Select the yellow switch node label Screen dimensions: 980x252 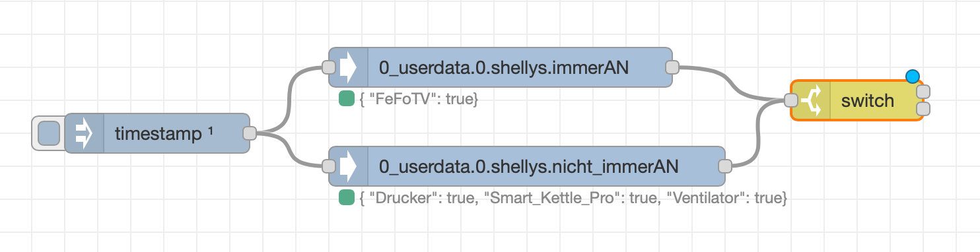[x=867, y=101]
